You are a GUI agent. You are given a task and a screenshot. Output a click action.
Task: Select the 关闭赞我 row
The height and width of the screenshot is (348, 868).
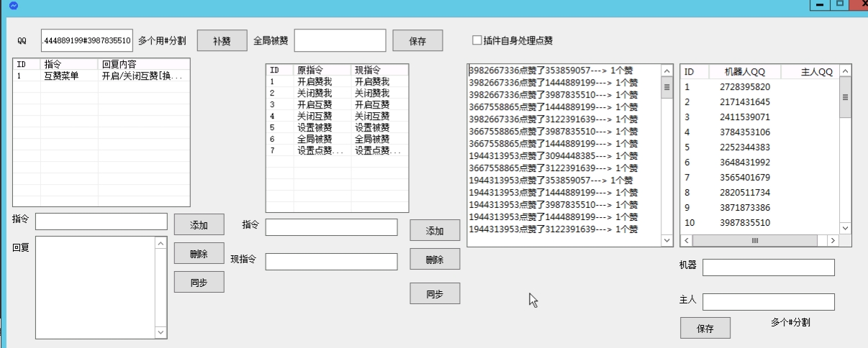click(x=337, y=93)
